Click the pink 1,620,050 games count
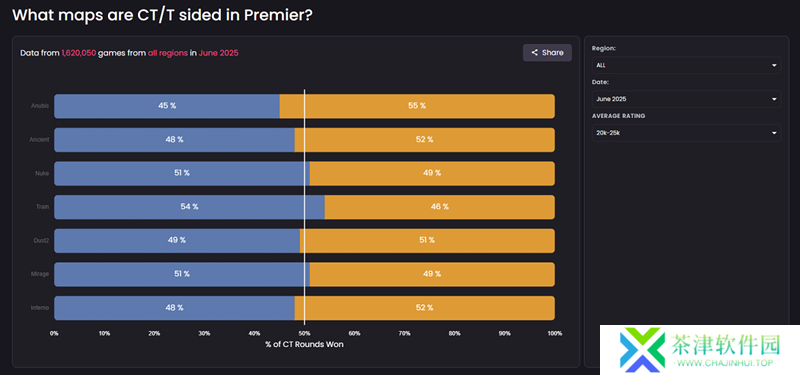The height and width of the screenshot is (375, 800). tap(79, 53)
